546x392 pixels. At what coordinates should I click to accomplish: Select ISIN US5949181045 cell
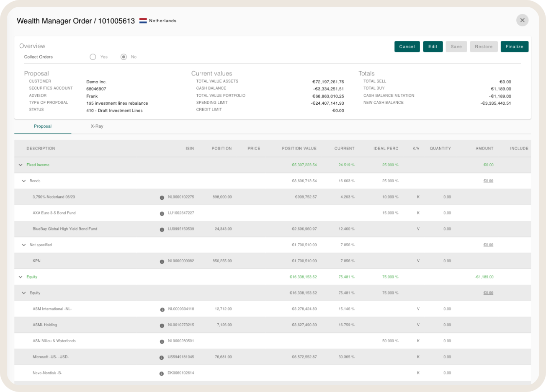(181, 357)
